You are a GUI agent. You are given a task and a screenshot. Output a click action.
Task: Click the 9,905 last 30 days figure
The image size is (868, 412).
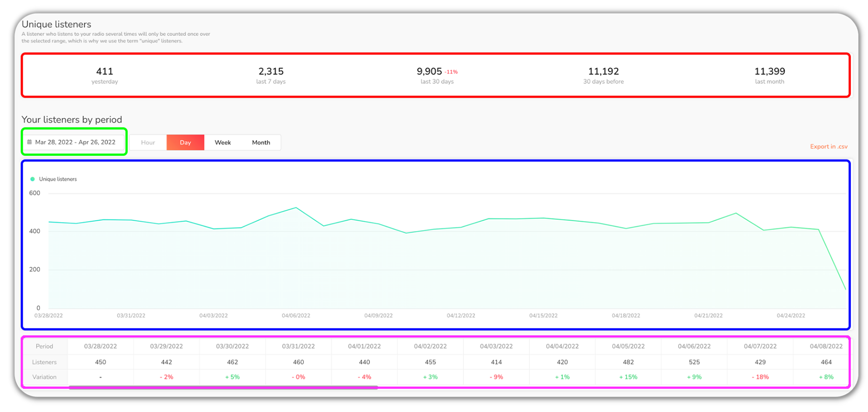point(429,72)
